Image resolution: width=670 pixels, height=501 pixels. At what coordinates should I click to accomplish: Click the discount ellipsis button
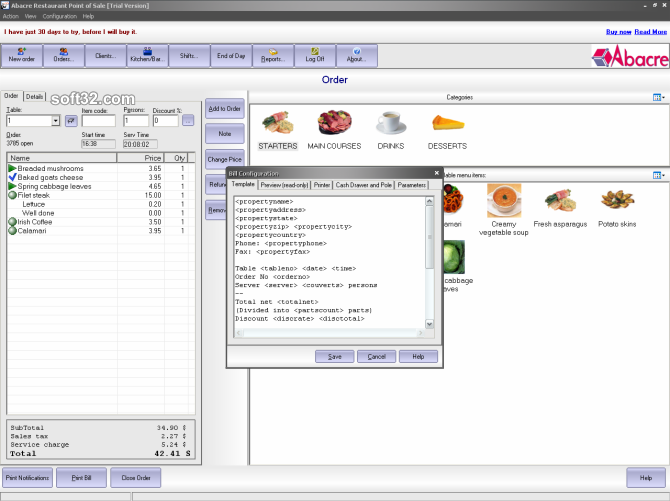click(188, 121)
